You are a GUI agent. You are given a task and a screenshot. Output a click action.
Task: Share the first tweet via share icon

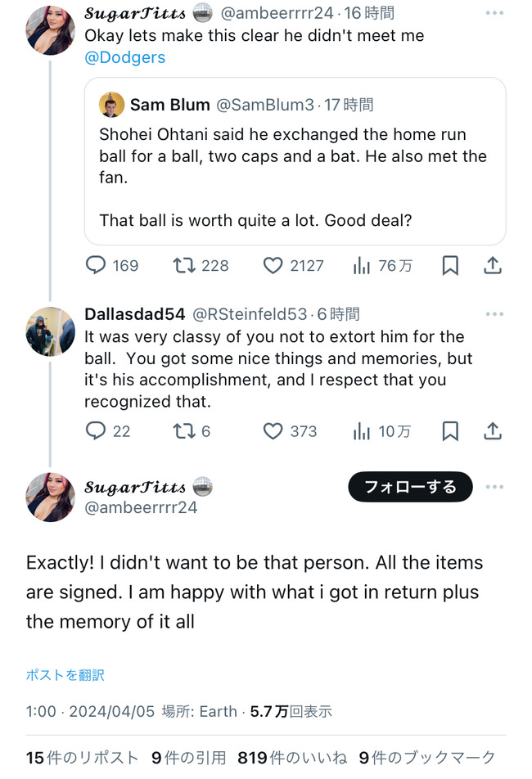492,266
